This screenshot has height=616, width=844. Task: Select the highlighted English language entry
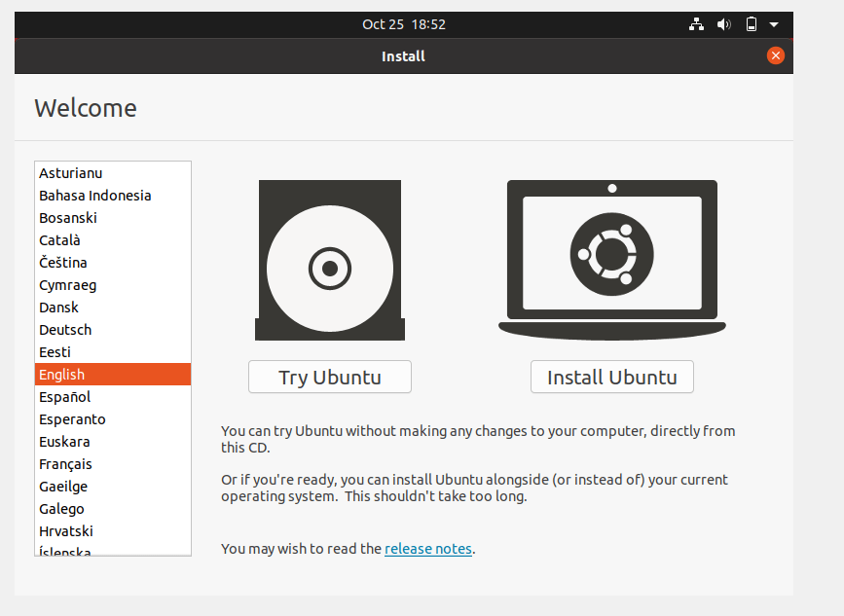(62, 375)
